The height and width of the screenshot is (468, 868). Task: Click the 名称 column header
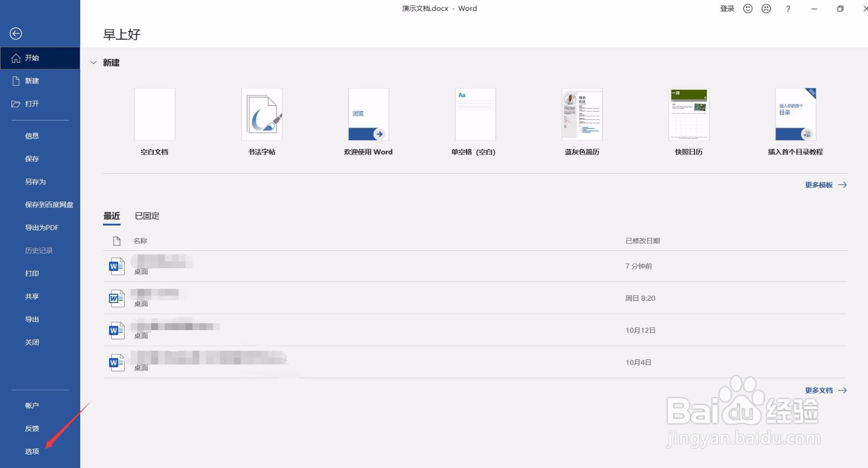click(141, 241)
